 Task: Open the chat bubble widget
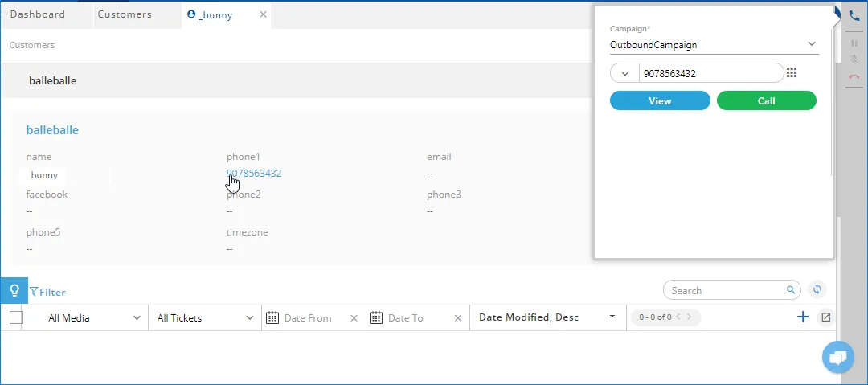click(838, 358)
